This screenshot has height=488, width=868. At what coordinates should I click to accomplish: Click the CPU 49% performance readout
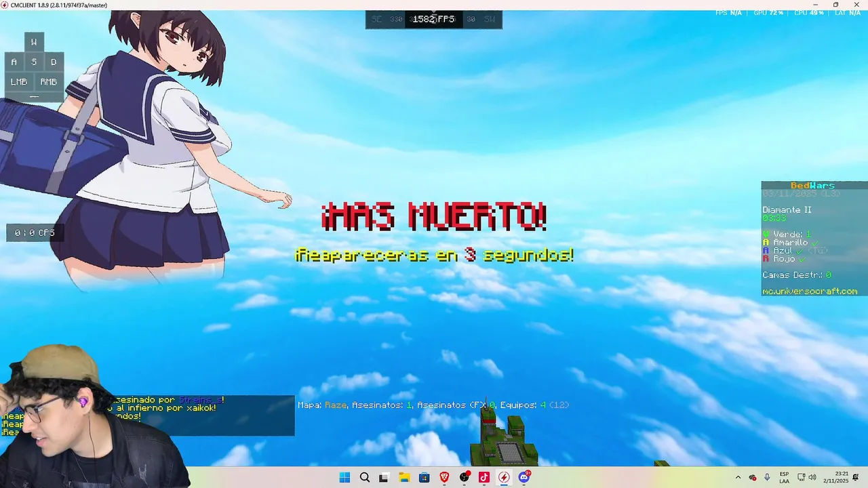pyautogui.click(x=809, y=13)
